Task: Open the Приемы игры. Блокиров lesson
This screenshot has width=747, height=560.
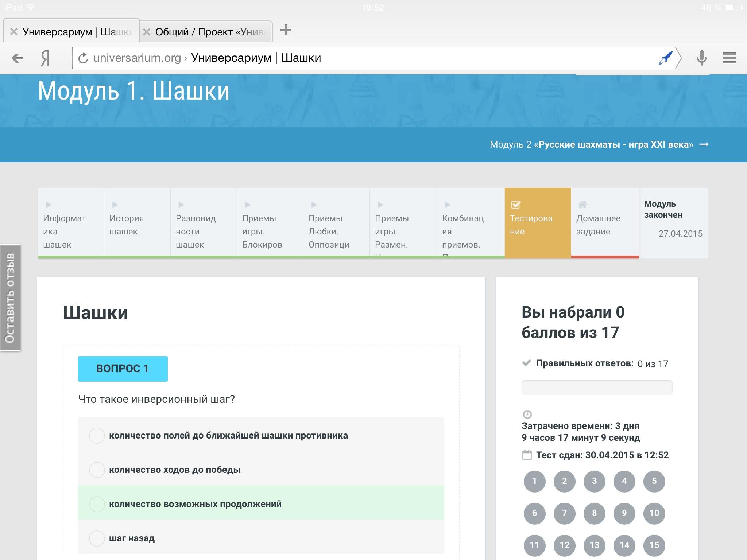Action: [270, 223]
